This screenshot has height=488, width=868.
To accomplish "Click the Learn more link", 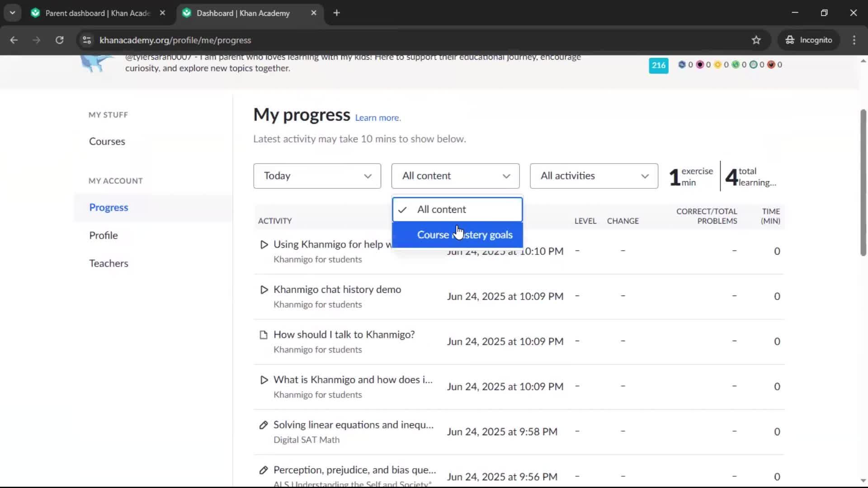I will pos(378,118).
